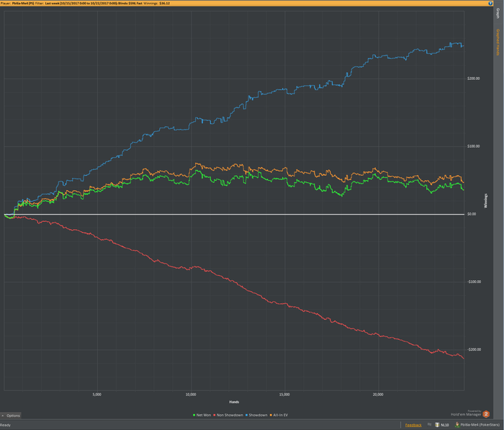Click the PokerStars player name label
The height and width of the screenshot is (430, 504).
[480, 425]
